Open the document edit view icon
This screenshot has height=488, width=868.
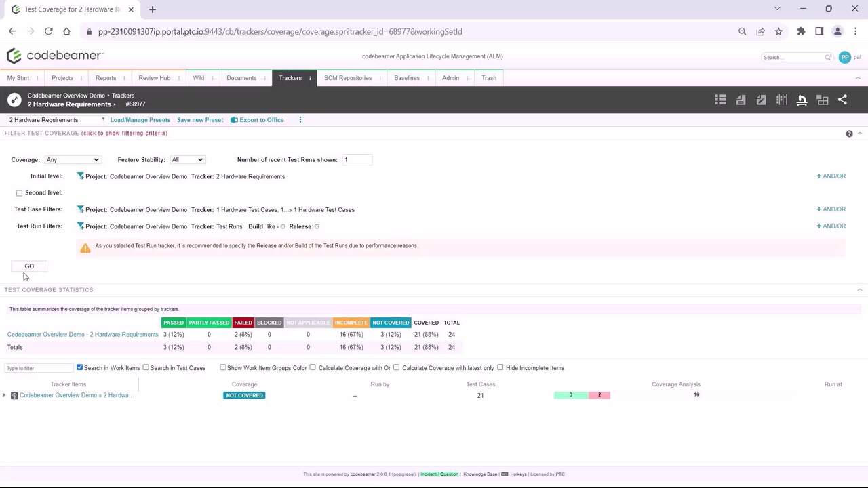coord(761,100)
